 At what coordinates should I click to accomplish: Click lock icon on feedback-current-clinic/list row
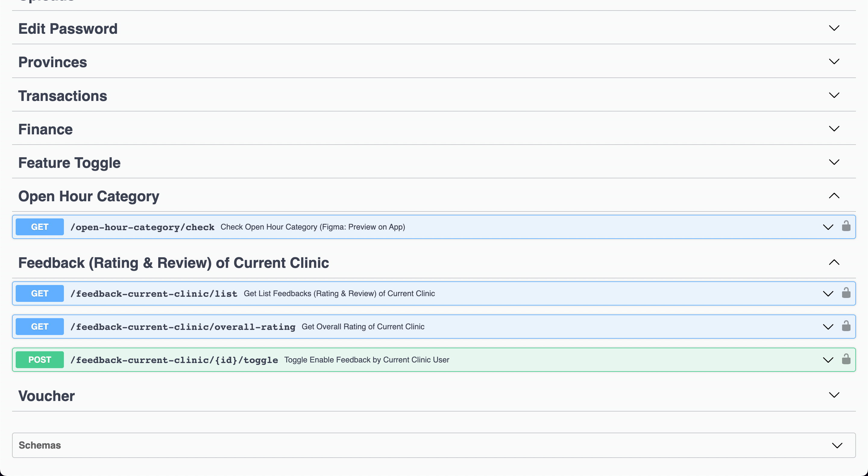tap(846, 293)
